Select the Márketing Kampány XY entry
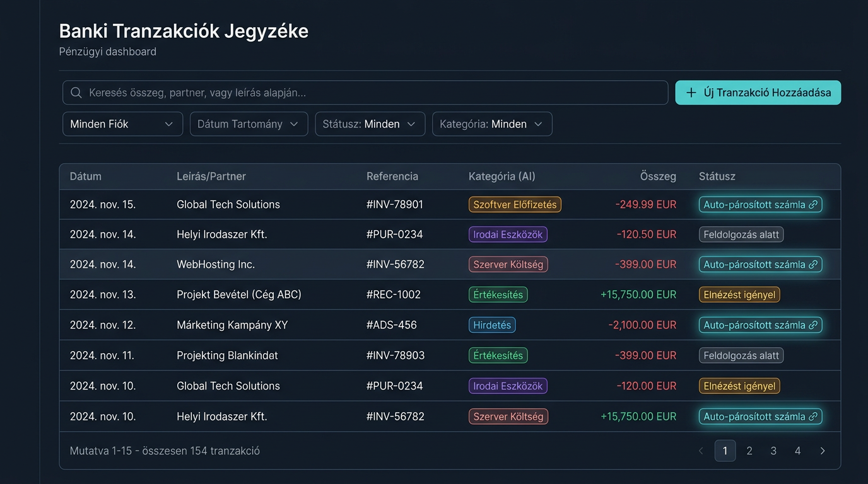This screenshot has height=484, width=868. [x=232, y=325]
